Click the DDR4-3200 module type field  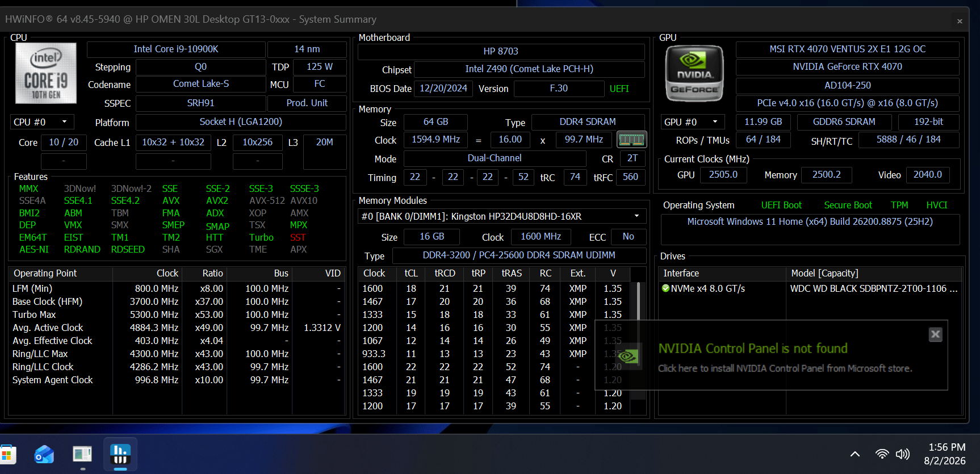[x=519, y=255]
